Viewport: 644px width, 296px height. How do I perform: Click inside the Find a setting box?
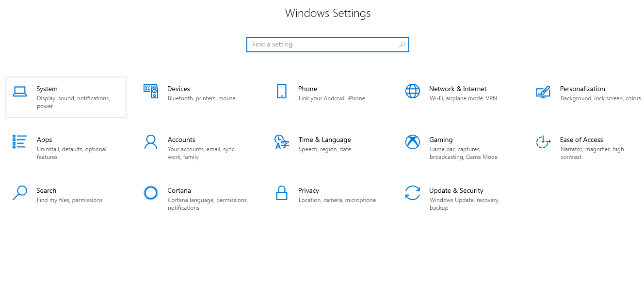click(x=322, y=45)
